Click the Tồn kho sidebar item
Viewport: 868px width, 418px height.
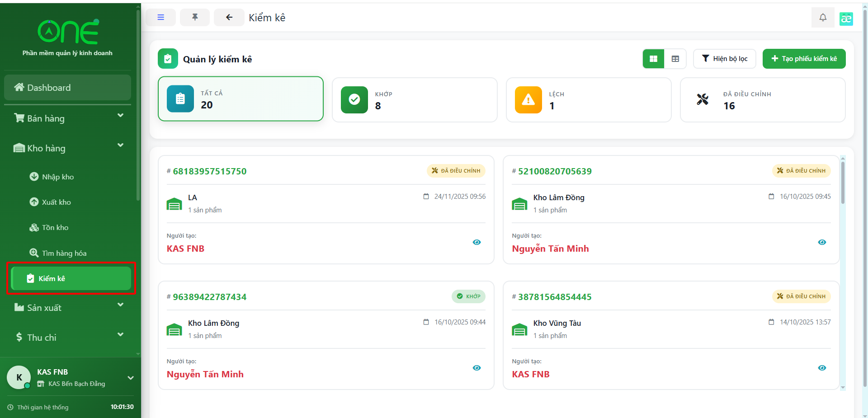[x=55, y=228]
